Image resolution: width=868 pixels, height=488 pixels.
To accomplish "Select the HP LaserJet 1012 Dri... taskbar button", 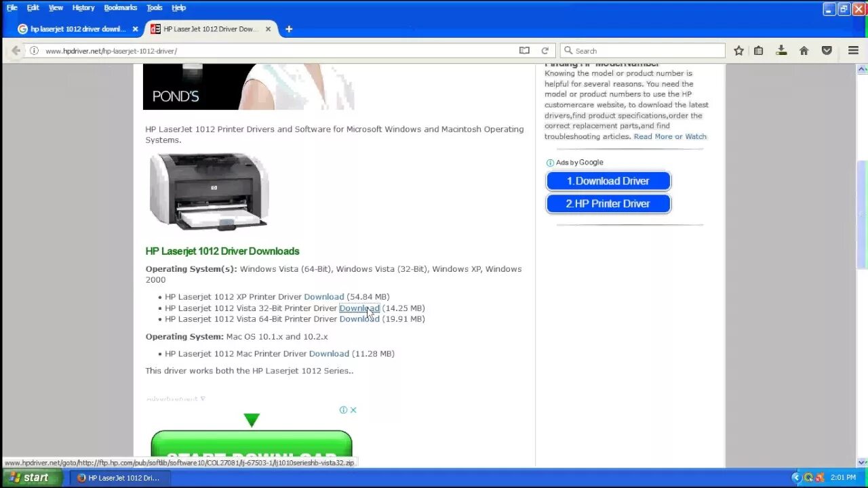I will [x=119, y=478].
